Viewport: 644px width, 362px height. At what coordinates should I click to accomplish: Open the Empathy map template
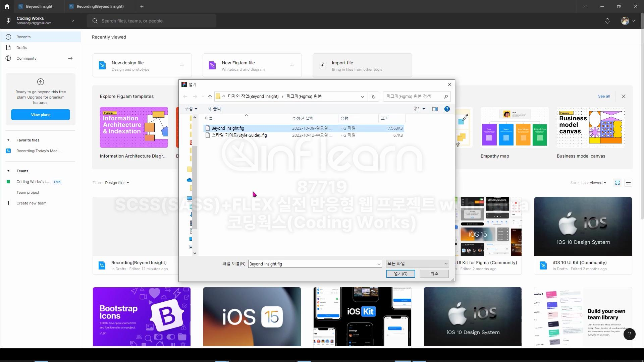click(515, 127)
